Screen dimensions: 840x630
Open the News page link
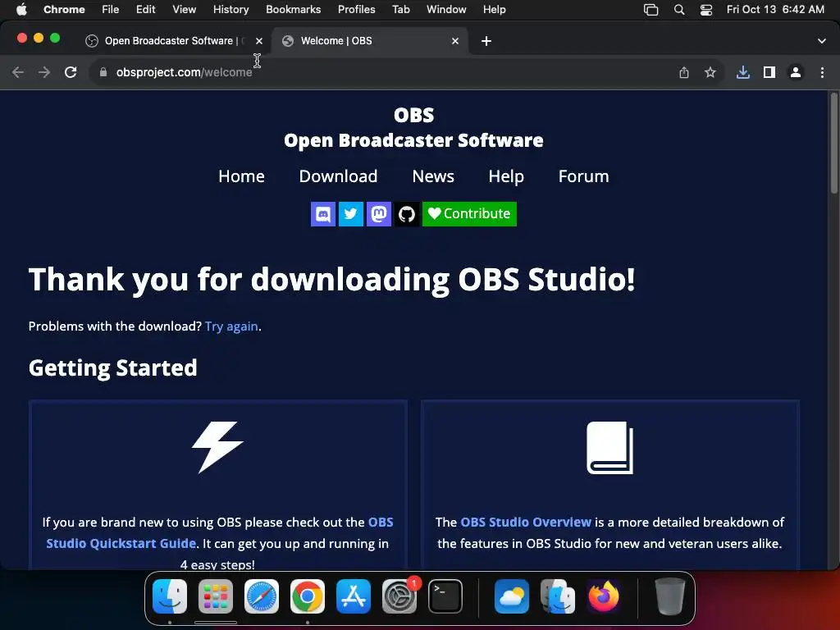coord(433,176)
